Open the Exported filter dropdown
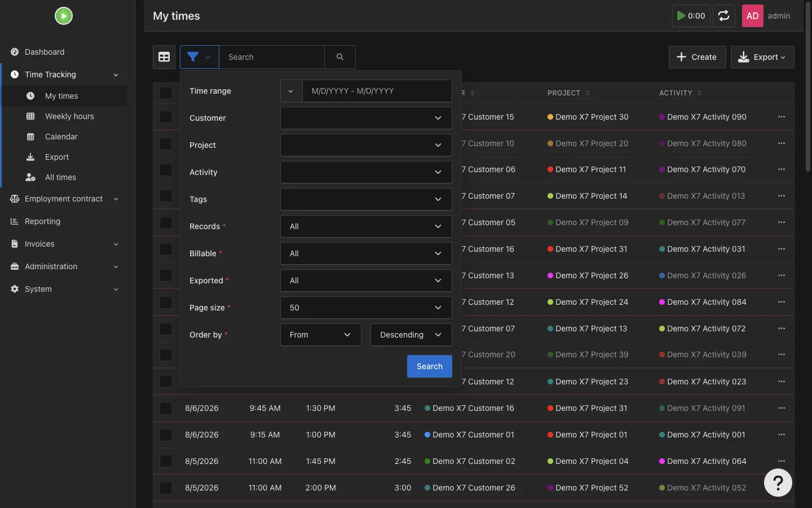This screenshot has height=508, width=812. click(x=366, y=281)
